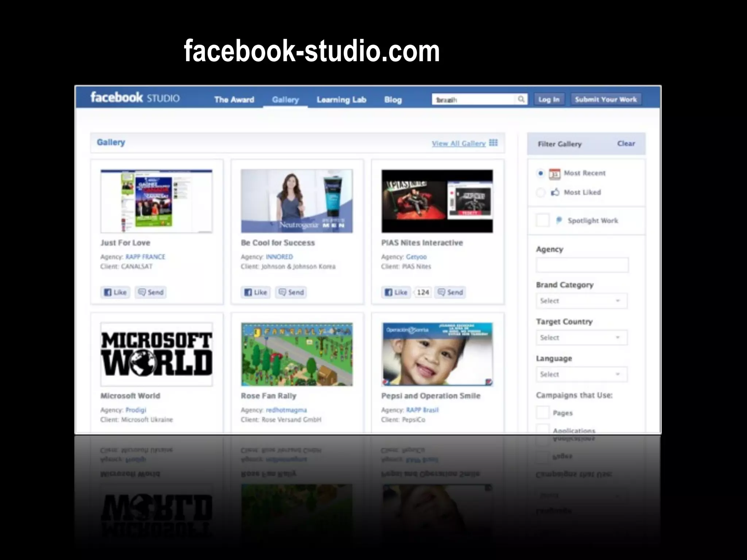Screen dimensions: 747x560
Task: Open the Just For Love thumbnail
Action: tap(156, 201)
